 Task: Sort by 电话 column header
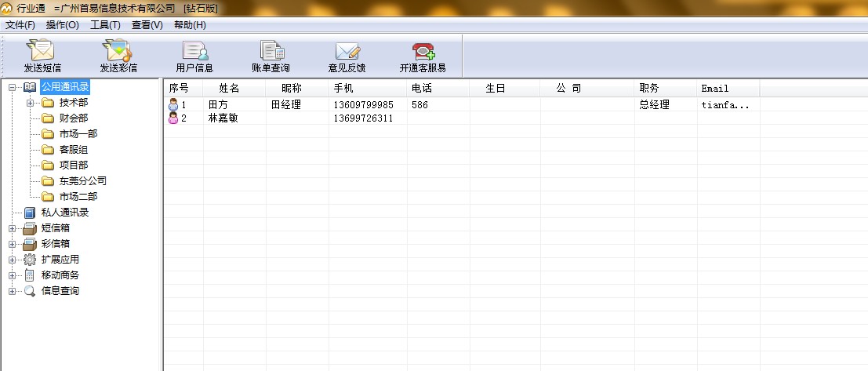pos(438,89)
